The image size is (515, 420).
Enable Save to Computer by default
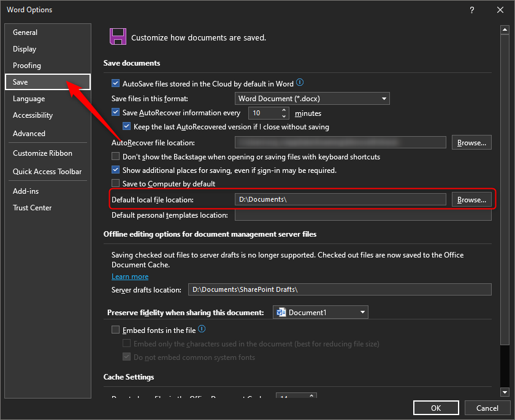(x=116, y=183)
